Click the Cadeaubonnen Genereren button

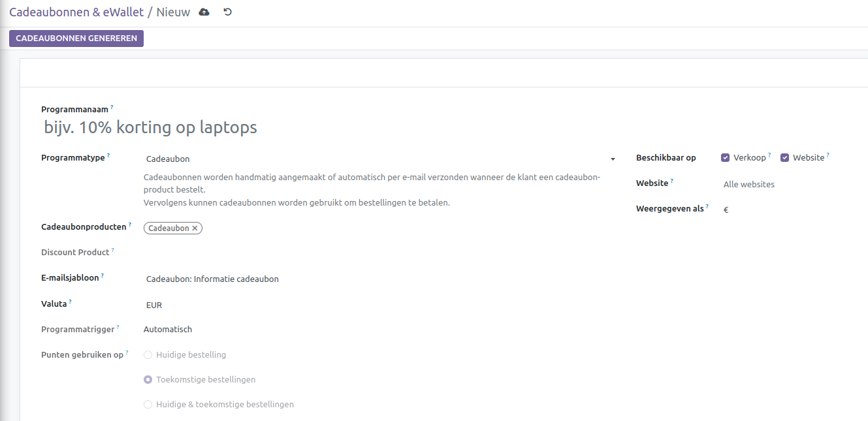tap(76, 39)
